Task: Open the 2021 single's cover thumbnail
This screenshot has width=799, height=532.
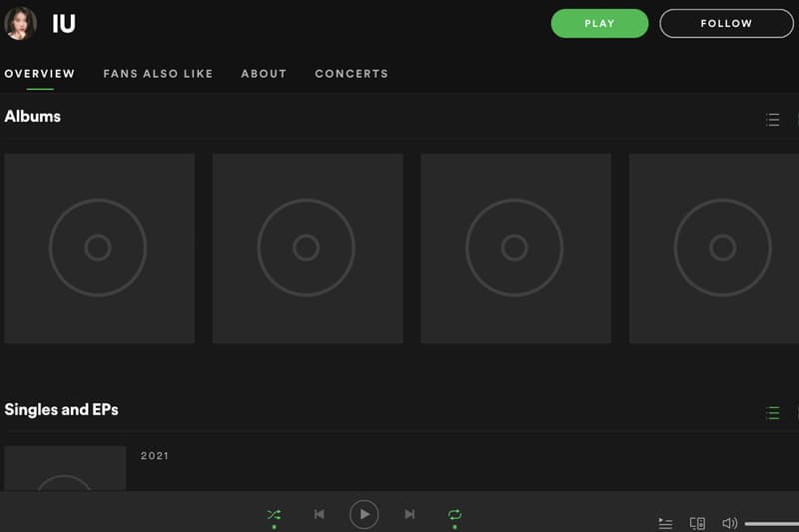Action: tap(65, 468)
